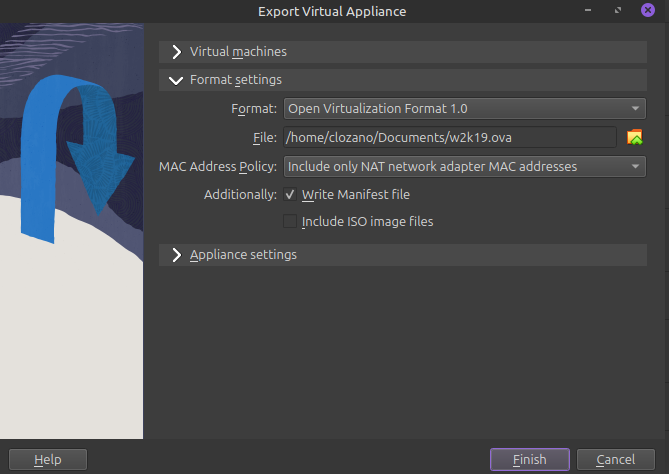Minimize the Export Virtual Appliance window

591,11
